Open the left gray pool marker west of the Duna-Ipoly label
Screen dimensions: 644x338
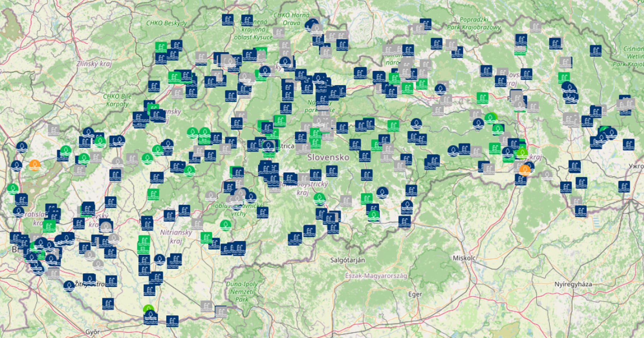pos(206,306)
